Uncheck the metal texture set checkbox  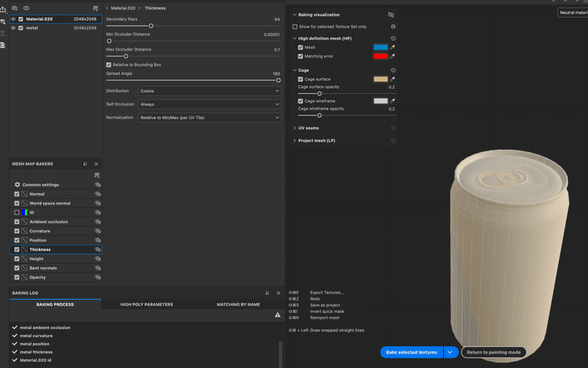(21, 28)
